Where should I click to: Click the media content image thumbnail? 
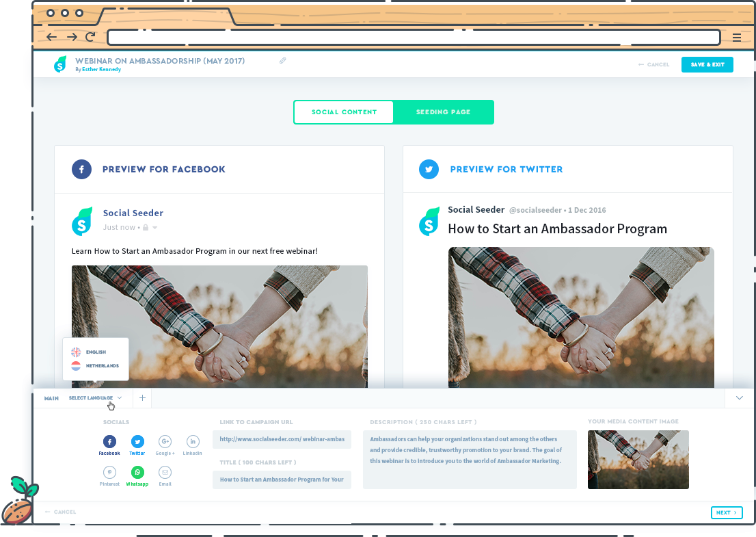click(x=638, y=460)
